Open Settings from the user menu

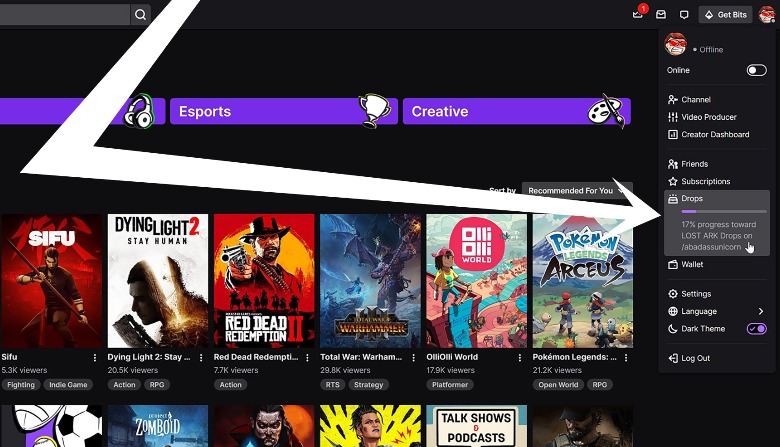(695, 294)
